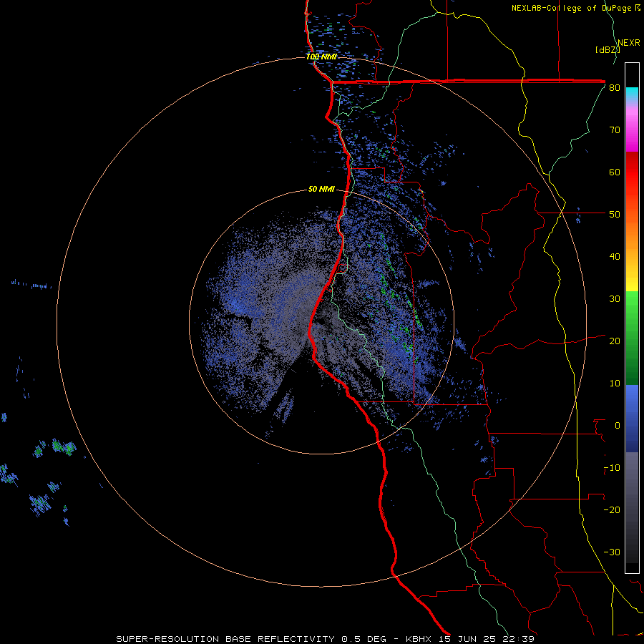The width and height of the screenshot is (644, 644).
Task: Click the 70 value on dBZ scale
Action: coord(615,130)
